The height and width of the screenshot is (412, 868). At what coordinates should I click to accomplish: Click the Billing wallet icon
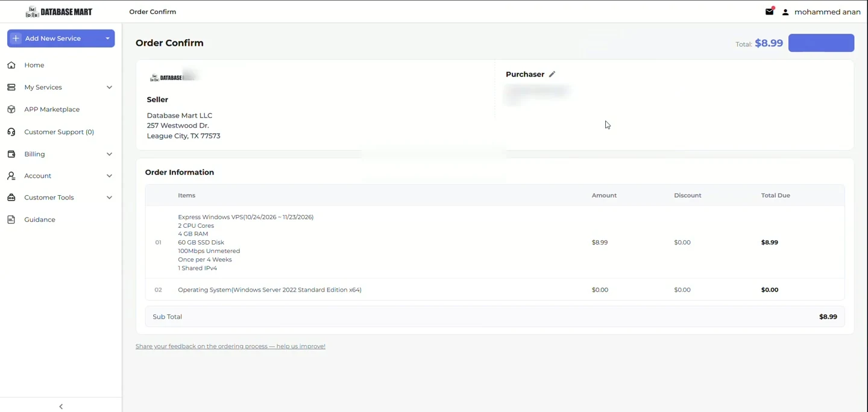(x=11, y=154)
